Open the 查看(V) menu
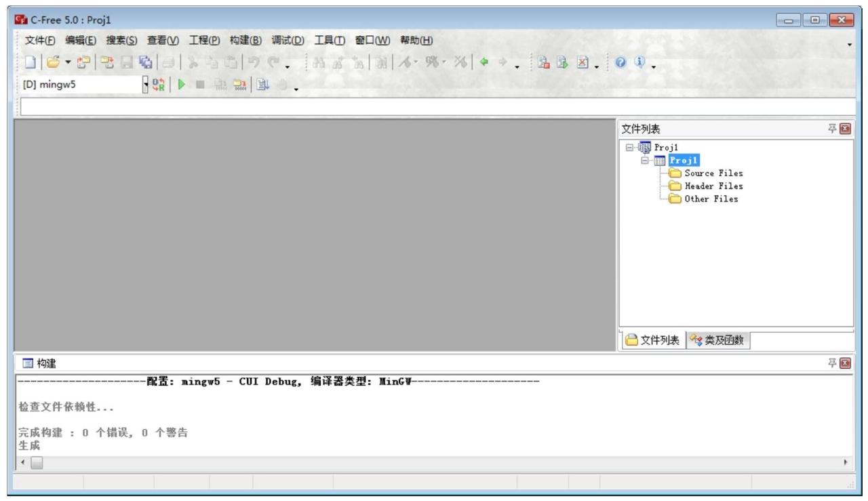 tap(163, 40)
